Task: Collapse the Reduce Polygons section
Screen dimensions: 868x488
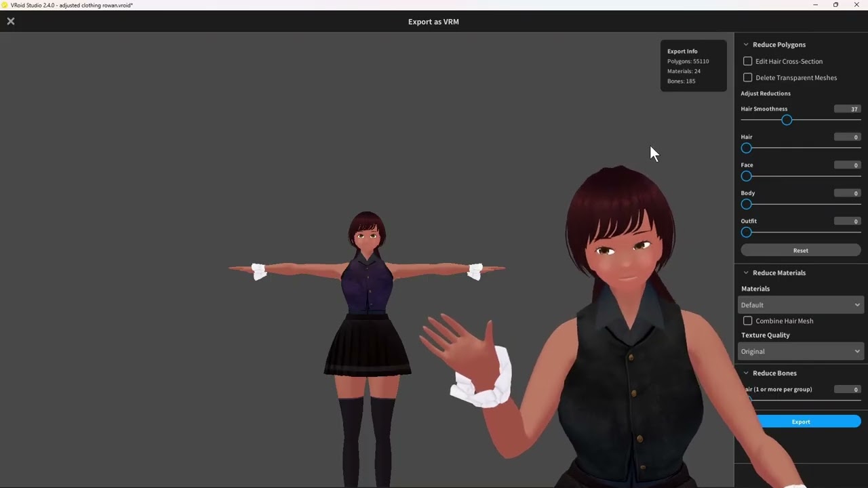Action: coord(746,45)
